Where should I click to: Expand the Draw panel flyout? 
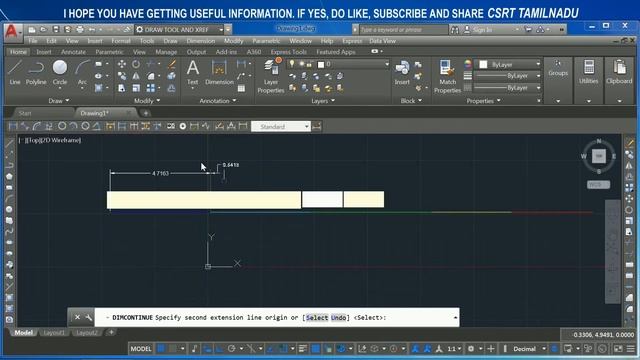(59, 100)
